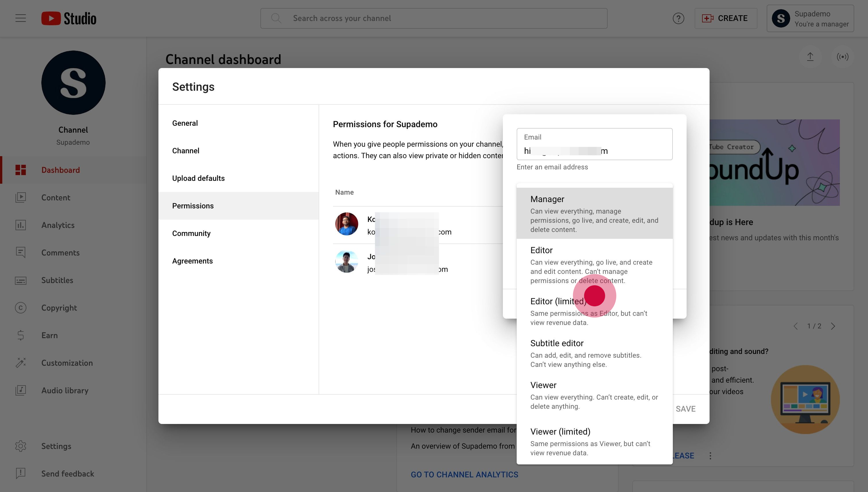Image resolution: width=868 pixels, height=492 pixels.
Task: Click 'Permissions for Supademo' heading
Action: click(x=385, y=124)
